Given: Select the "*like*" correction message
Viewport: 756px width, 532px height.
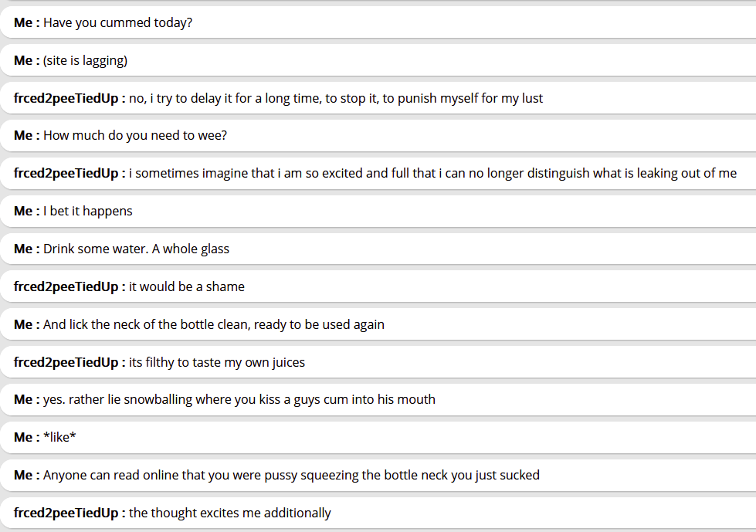Looking at the screenshot, I should (x=59, y=437).
